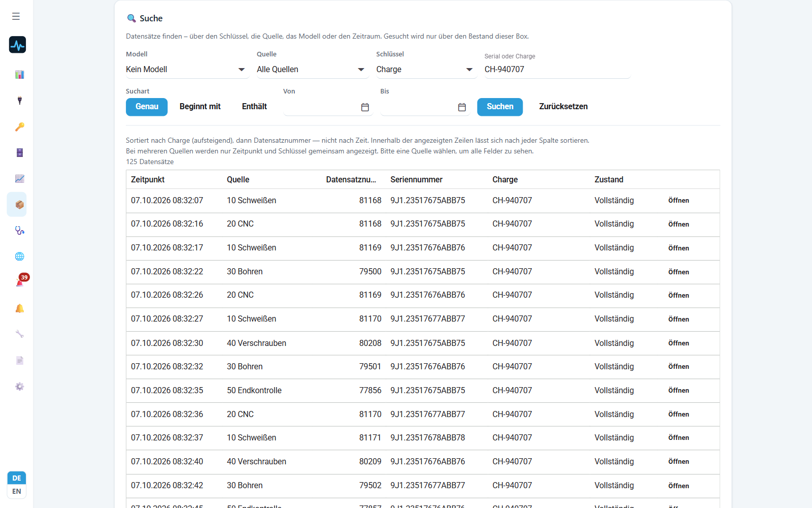Sort by the Seriennummer column header
812x508 pixels.
416,180
